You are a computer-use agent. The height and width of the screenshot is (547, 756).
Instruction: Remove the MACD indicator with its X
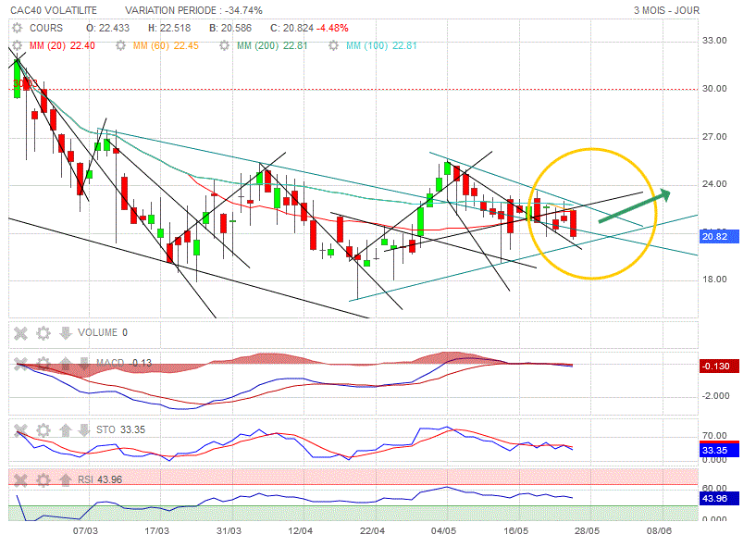pos(20,363)
